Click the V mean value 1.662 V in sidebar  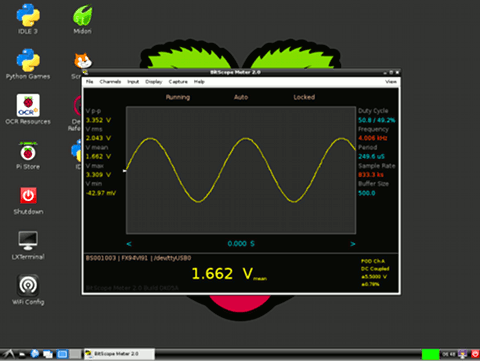click(x=98, y=156)
